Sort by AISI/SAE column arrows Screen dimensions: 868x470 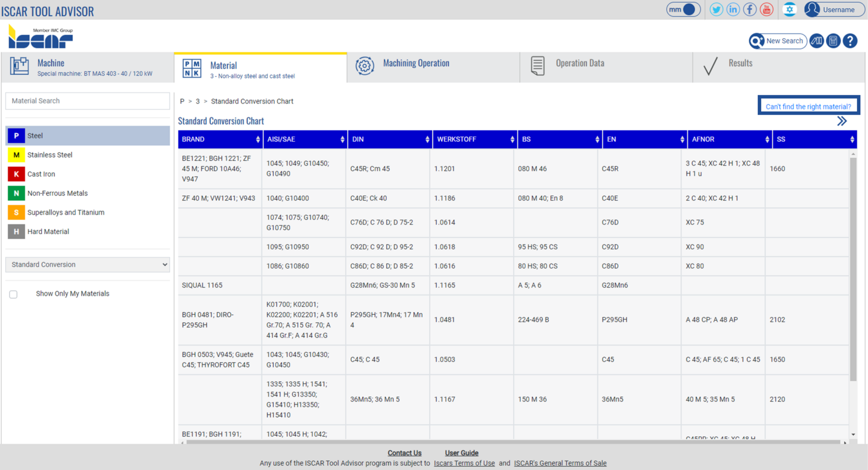point(342,140)
